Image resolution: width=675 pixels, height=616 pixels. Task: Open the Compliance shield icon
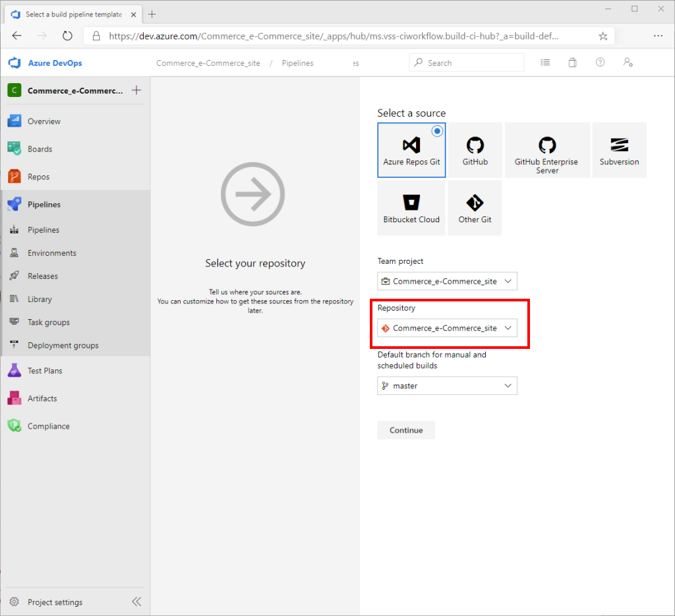tap(15, 425)
